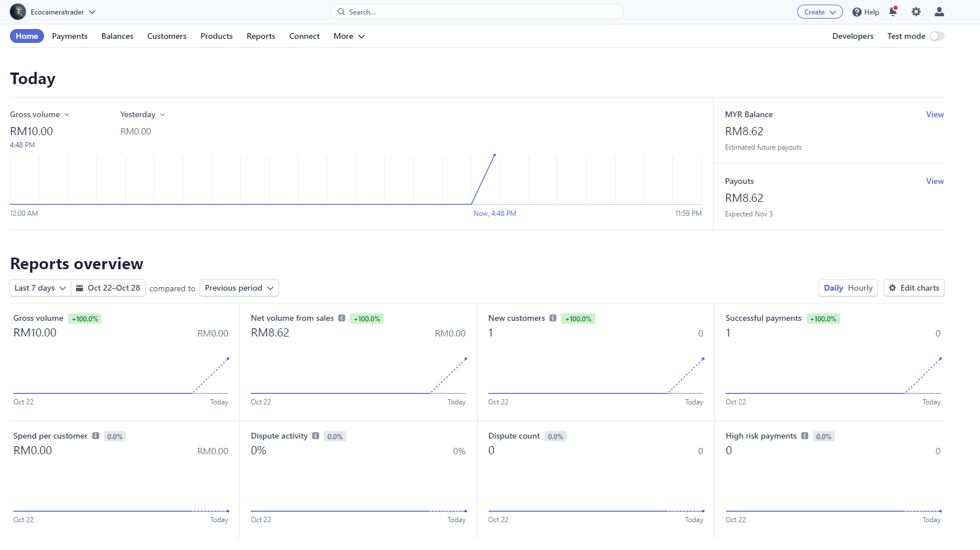Image resolution: width=980 pixels, height=550 pixels.
Task: Click info icon beside High risk payments
Action: click(x=805, y=436)
